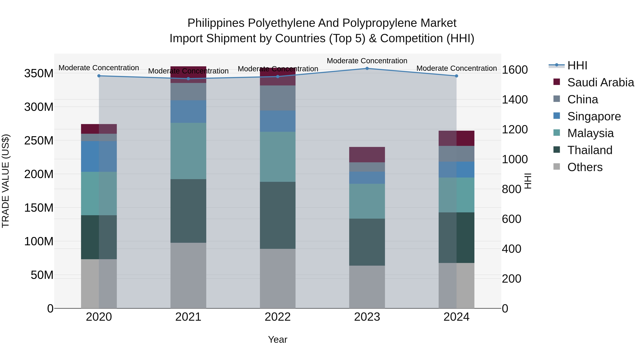Click the chart title Philippines Polyethylene line
This screenshot has height=362, width=644.
point(322,23)
